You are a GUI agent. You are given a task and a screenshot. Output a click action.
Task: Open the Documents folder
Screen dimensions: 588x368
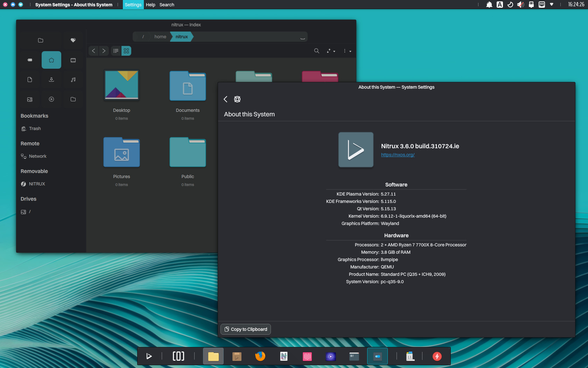[188, 86]
